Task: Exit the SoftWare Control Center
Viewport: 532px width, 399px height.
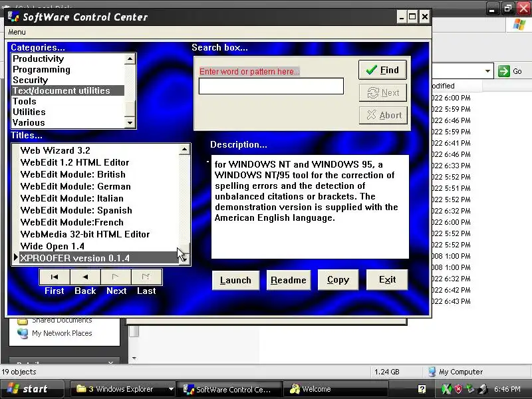Action: click(387, 280)
